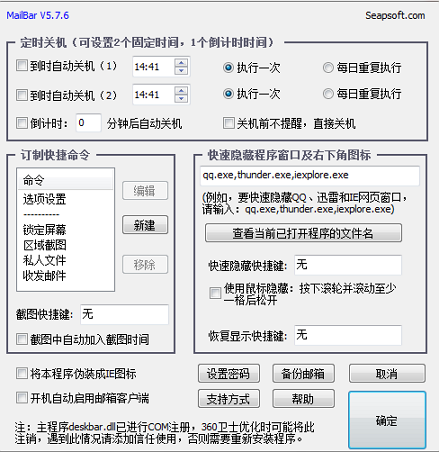Click the 编辑 button
439x452 pixels.
145,191
